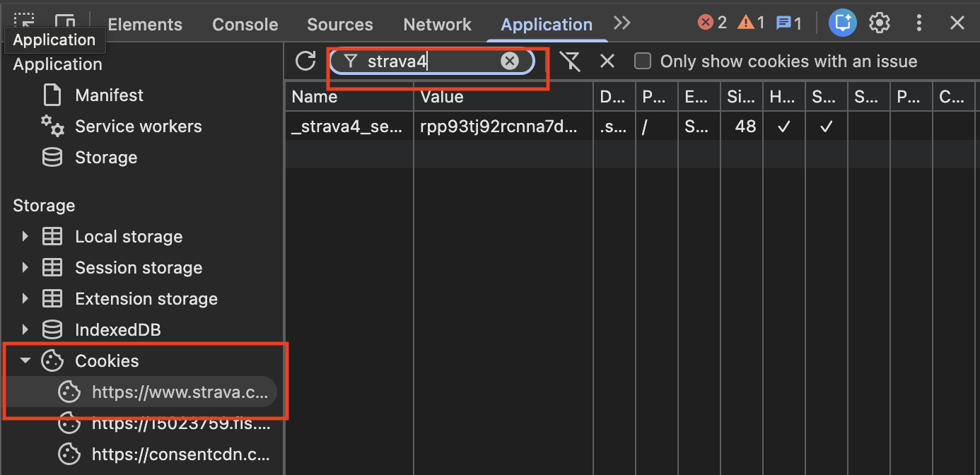Image resolution: width=980 pixels, height=475 pixels.
Task: Select the _strava4_se... cookie name cell
Action: [349, 127]
